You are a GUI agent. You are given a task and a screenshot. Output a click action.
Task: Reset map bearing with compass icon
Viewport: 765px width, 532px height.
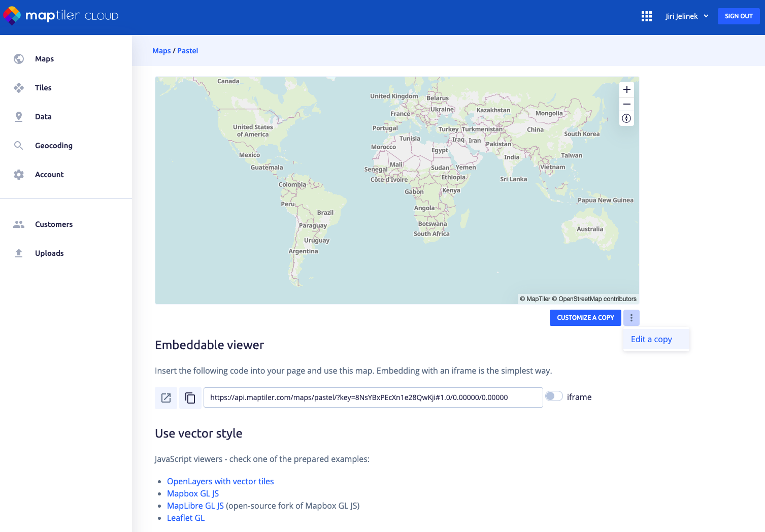pyautogui.click(x=626, y=118)
